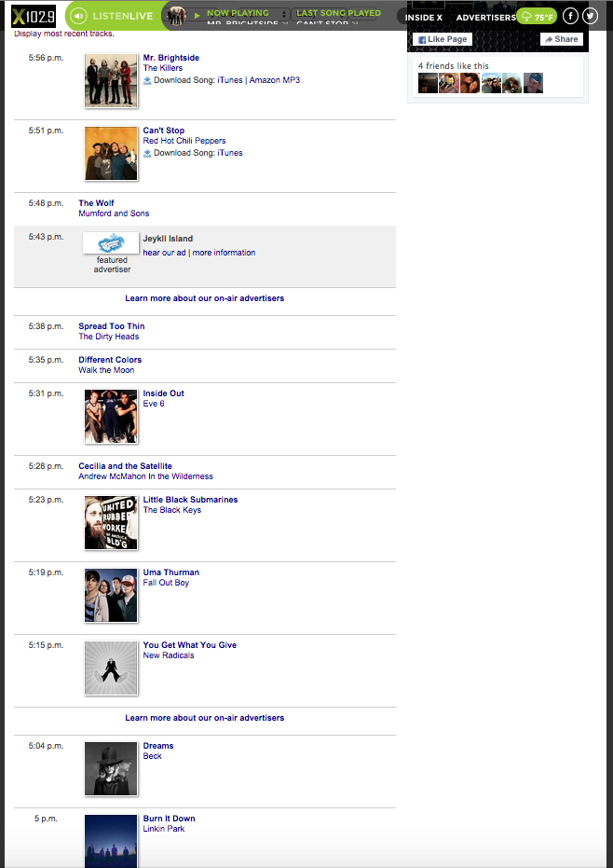The image size is (613, 868).
Task: Open New Radicals artist link
Action: coord(169,655)
